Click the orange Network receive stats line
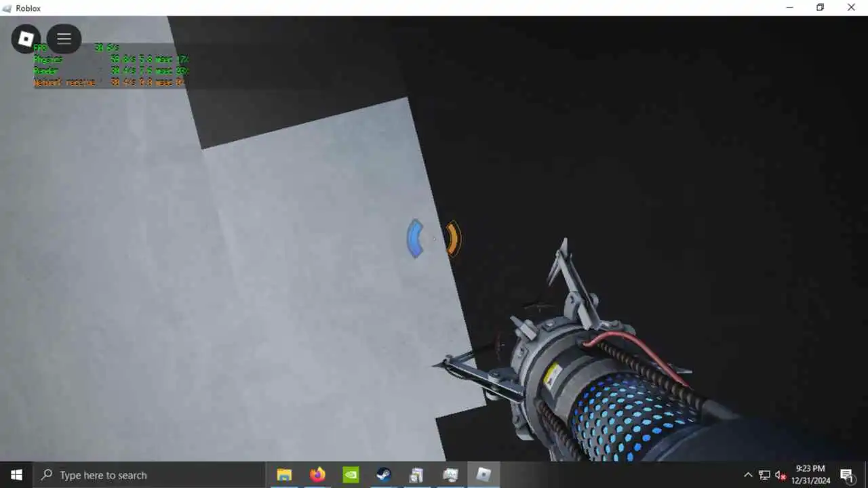Screen dimensions: 868x488 109,82
